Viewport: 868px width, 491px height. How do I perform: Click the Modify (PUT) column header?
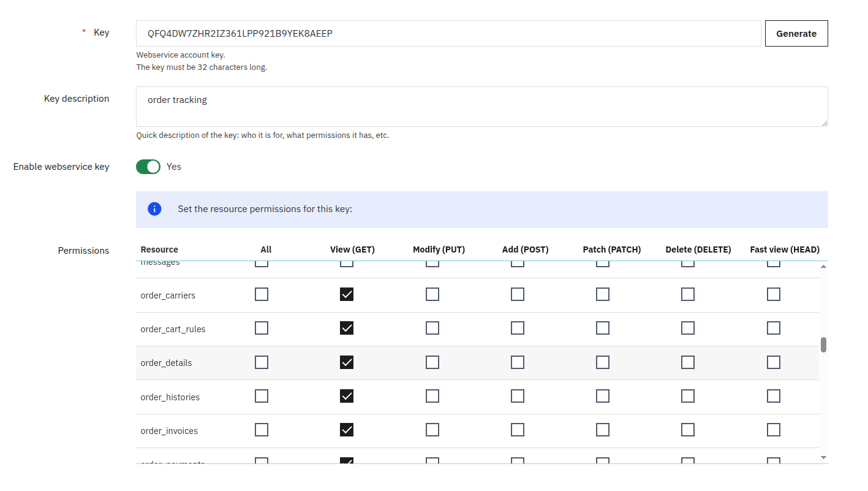439,249
